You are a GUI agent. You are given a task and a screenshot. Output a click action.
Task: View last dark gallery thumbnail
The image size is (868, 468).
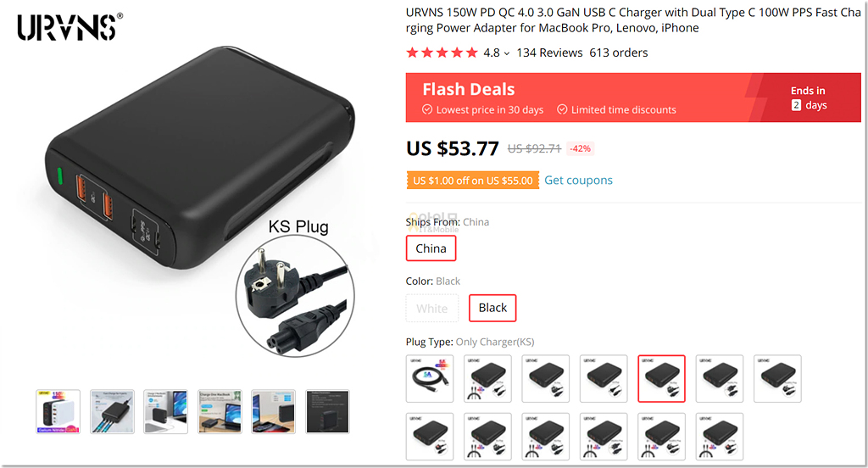click(x=328, y=411)
